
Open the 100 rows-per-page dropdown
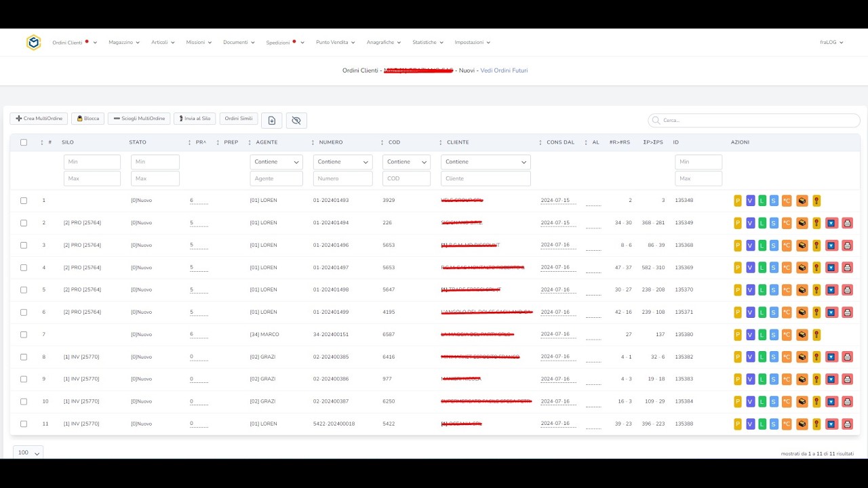(x=28, y=453)
